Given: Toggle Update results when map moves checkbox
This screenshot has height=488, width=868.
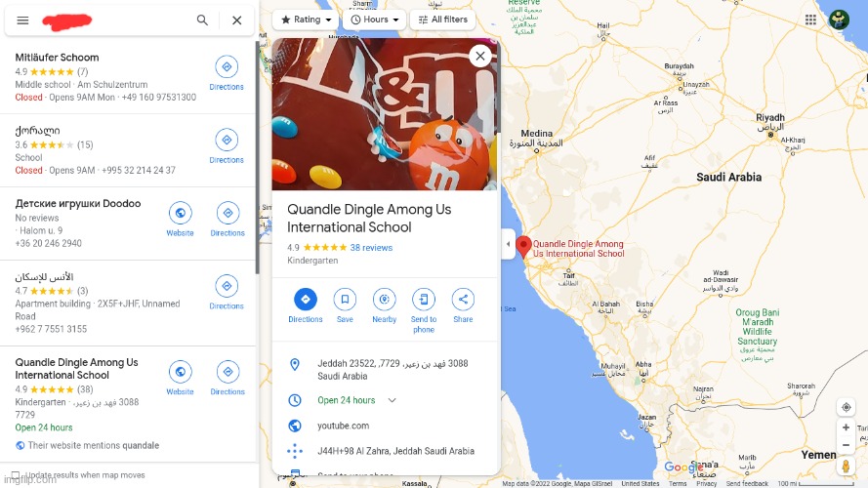Looking at the screenshot, I should click(16, 475).
